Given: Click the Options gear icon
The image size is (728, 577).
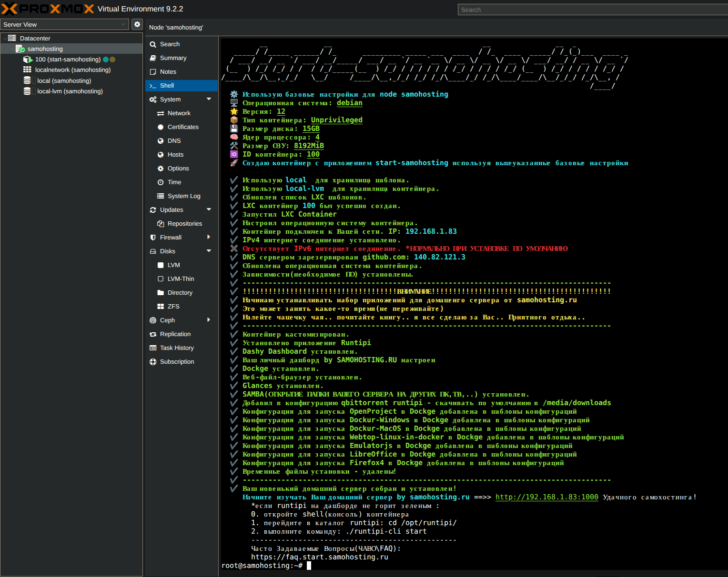Looking at the screenshot, I should coord(161,169).
